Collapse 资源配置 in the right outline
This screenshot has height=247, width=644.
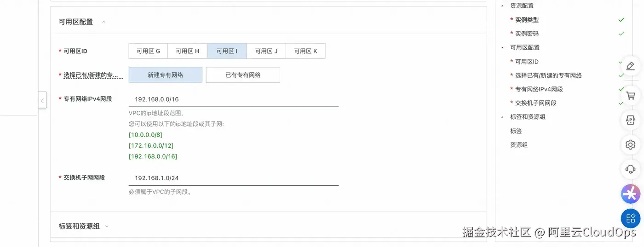(502, 6)
